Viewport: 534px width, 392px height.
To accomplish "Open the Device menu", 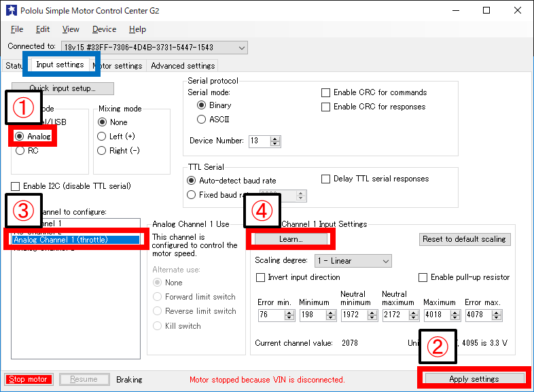I will pos(104,29).
